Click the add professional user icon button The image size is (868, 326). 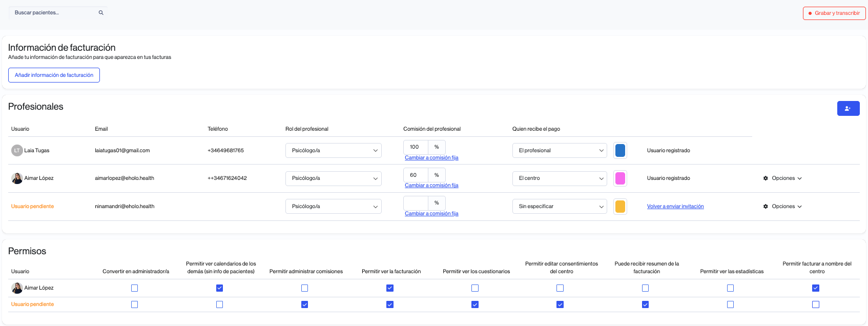(x=848, y=108)
